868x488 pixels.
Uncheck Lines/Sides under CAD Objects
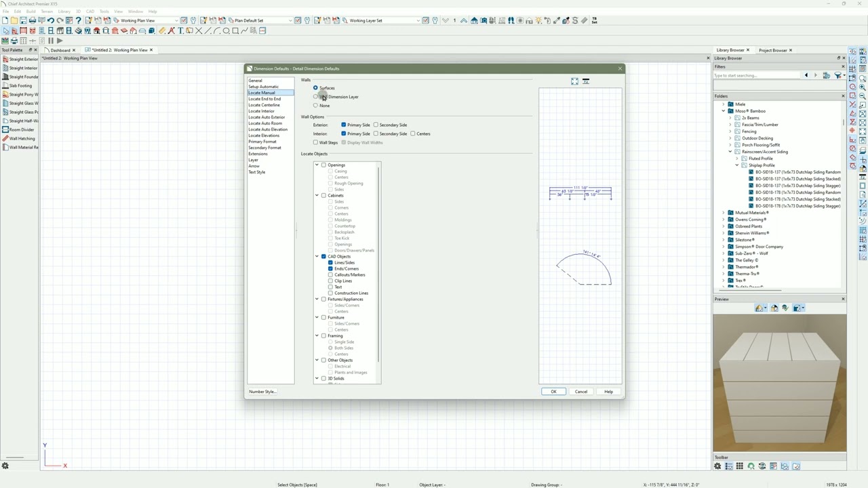pos(331,262)
